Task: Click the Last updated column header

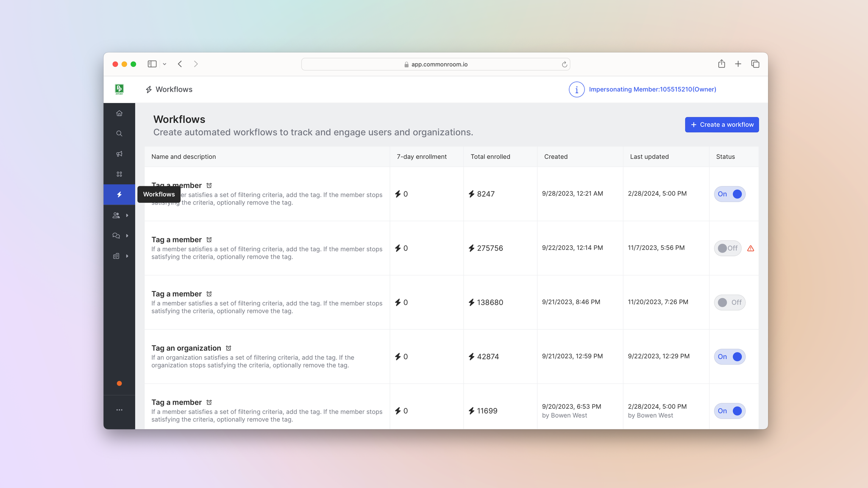Action: point(649,157)
